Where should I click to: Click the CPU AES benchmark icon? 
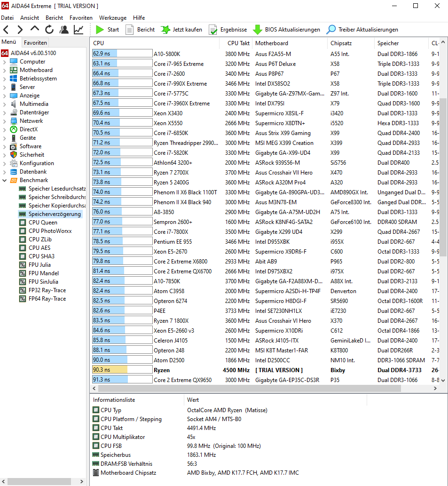tap(22, 247)
